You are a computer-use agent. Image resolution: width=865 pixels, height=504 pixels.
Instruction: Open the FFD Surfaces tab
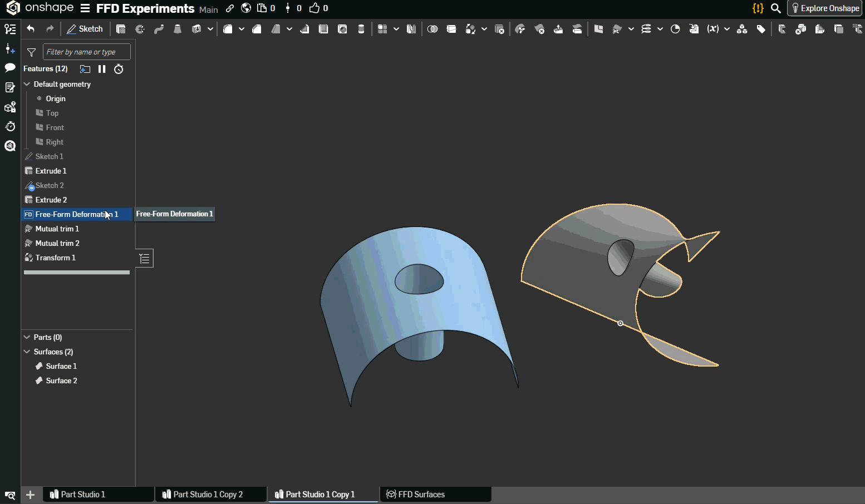click(421, 494)
